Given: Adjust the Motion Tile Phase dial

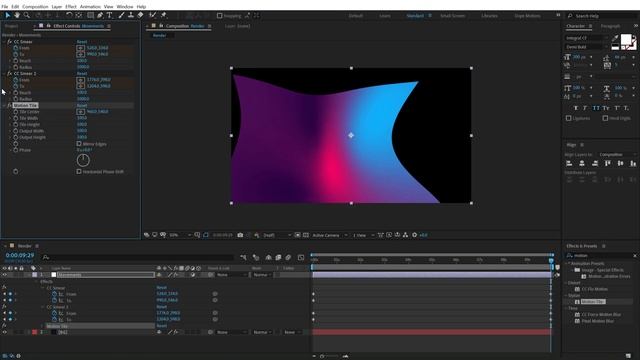Looking at the screenshot, I should pyautogui.click(x=83, y=160).
